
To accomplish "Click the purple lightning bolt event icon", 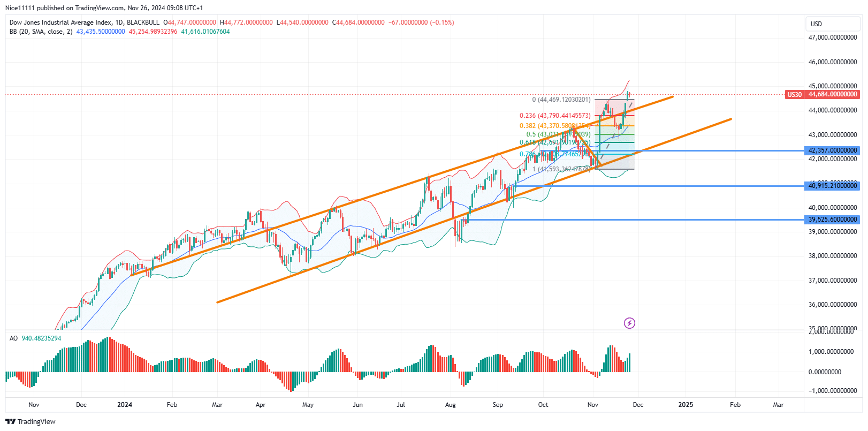I will pyautogui.click(x=629, y=323).
